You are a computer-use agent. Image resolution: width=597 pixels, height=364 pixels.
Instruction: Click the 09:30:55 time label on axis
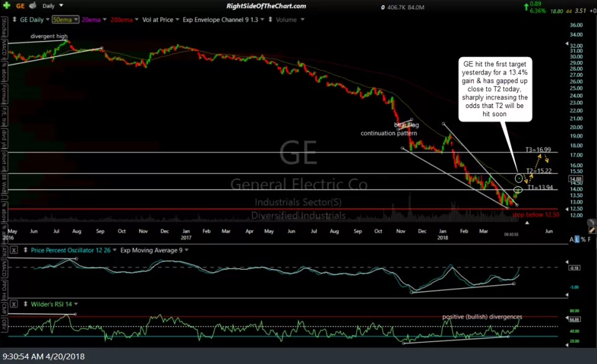pos(511,234)
